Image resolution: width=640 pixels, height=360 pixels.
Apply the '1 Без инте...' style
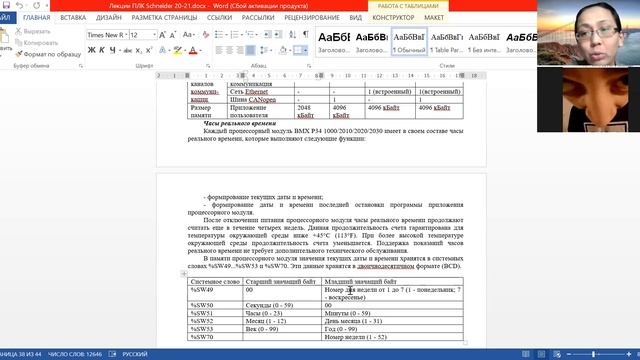pos(484,42)
